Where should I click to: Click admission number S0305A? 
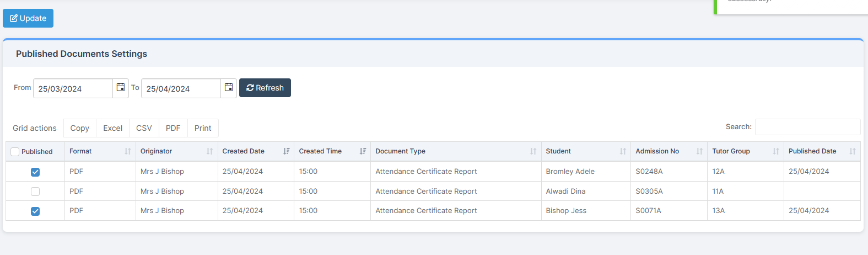point(649,192)
